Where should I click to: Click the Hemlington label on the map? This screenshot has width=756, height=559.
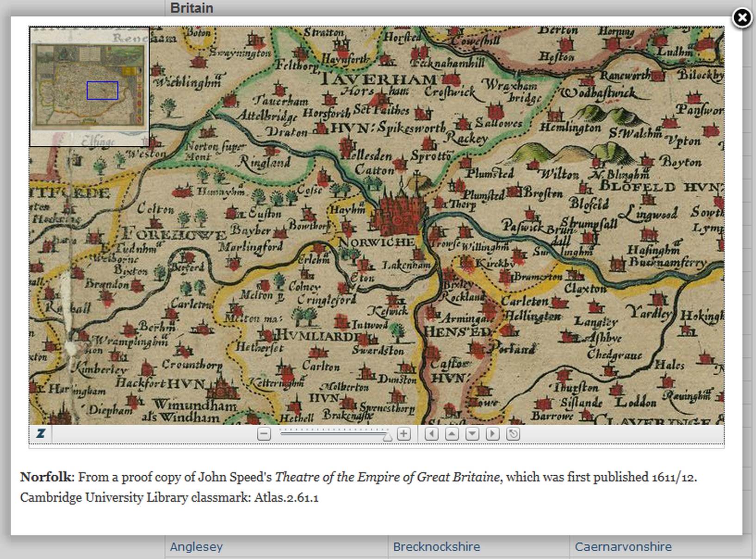[x=570, y=127]
